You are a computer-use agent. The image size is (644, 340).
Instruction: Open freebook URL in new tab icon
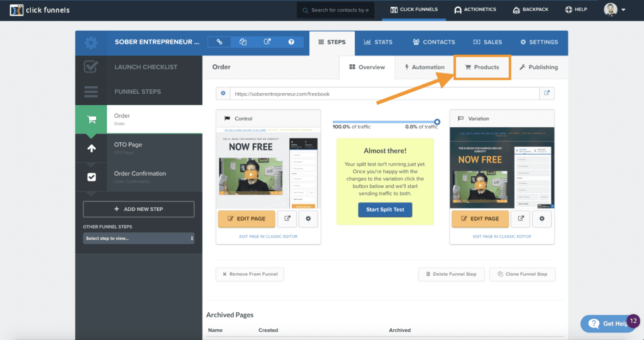click(x=547, y=93)
